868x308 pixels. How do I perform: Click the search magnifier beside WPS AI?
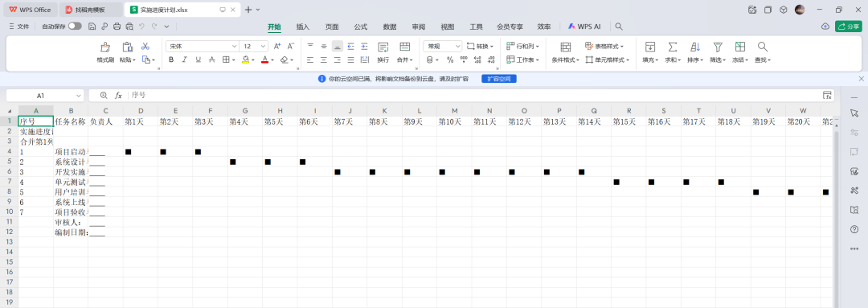[620, 26]
